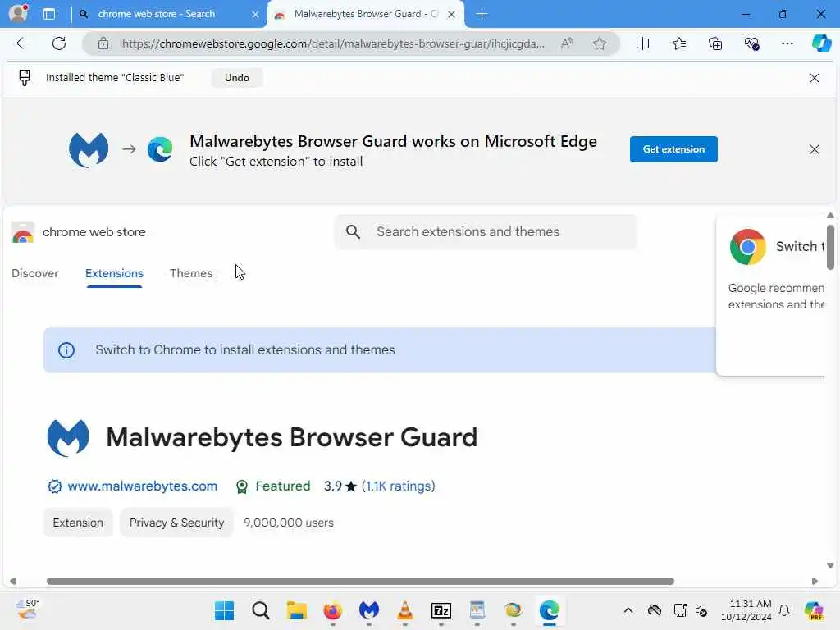
Task: Open the Discover tab
Action: click(x=34, y=273)
